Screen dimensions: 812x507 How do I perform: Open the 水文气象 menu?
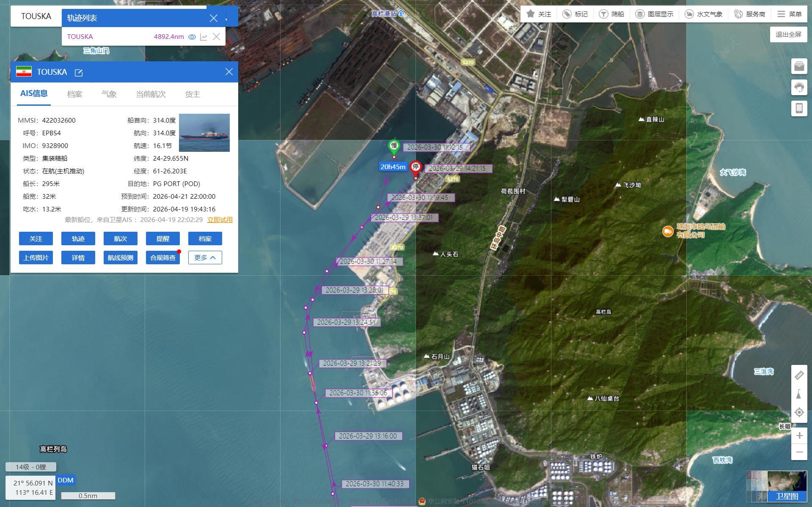[703, 14]
